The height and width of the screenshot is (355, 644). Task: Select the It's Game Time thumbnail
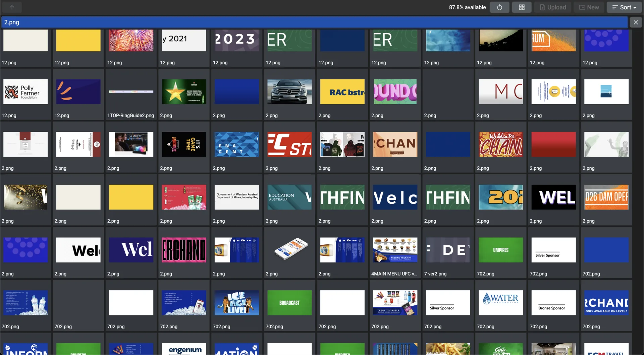point(184,144)
